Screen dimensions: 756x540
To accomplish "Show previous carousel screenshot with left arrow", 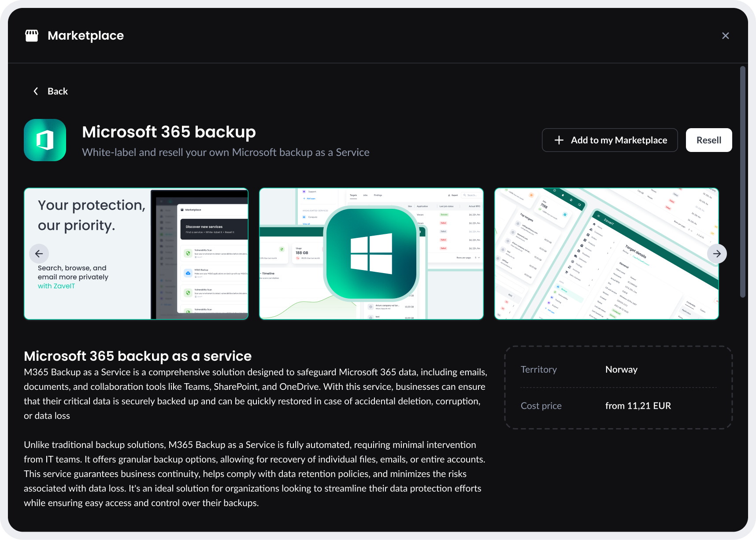I will point(39,254).
